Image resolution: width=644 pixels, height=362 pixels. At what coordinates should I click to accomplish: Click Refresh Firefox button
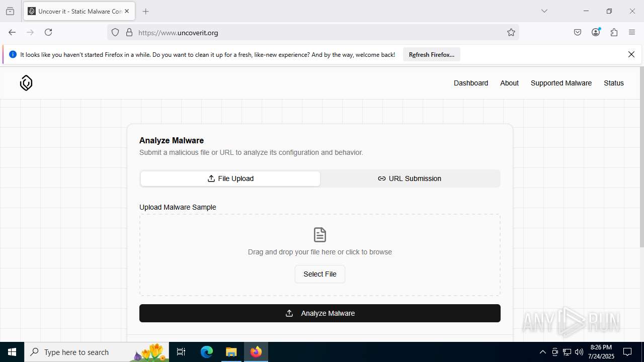(x=432, y=55)
